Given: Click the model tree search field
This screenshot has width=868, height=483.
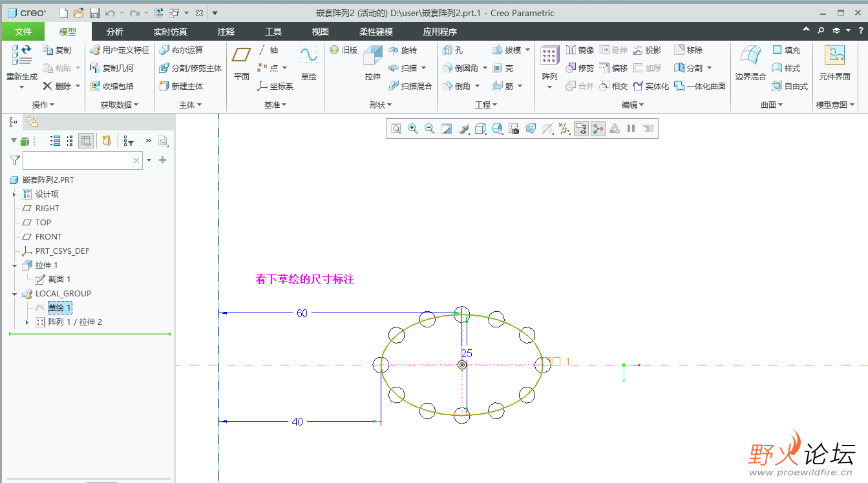Looking at the screenshot, I should click(82, 160).
